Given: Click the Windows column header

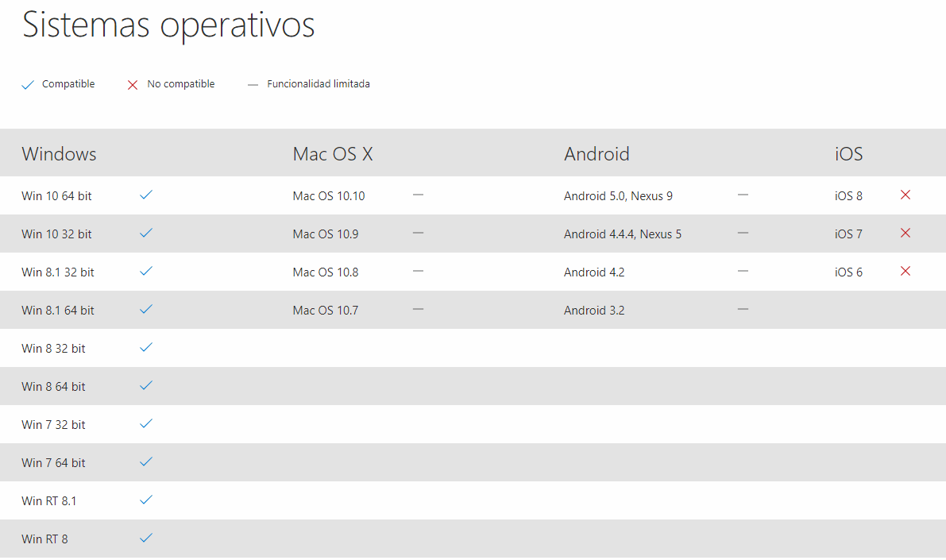Looking at the screenshot, I should click(x=59, y=154).
